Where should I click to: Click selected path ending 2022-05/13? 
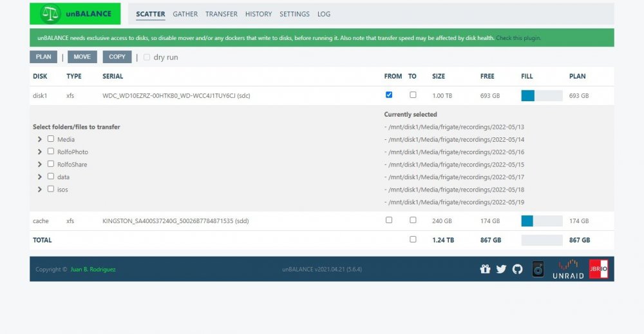pyautogui.click(x=454, y=127)
